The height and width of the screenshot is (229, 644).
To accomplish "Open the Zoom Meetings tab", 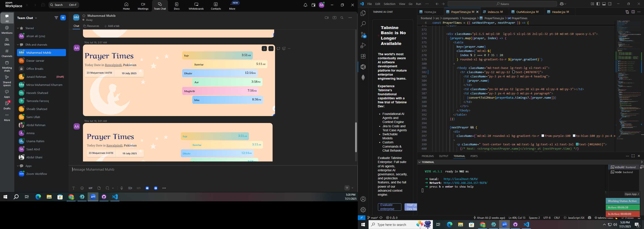I will (143, 6).
